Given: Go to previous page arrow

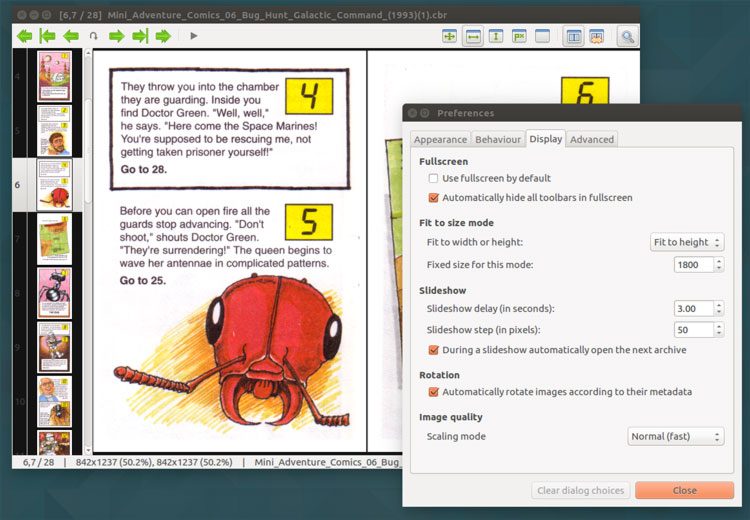Looking at the screenshot, I should (71, 36).
